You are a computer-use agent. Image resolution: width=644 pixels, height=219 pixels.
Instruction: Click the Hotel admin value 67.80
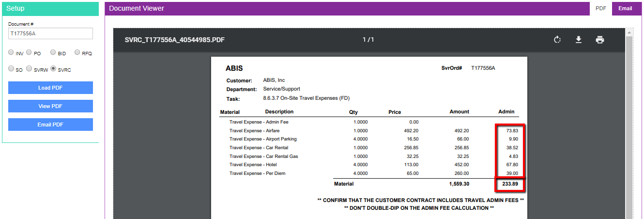[512, 165]
